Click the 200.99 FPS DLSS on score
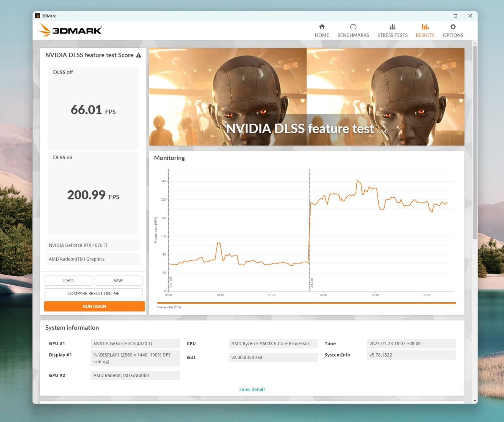The height and width of the screenshot is (422, 504). pos(93,195)
